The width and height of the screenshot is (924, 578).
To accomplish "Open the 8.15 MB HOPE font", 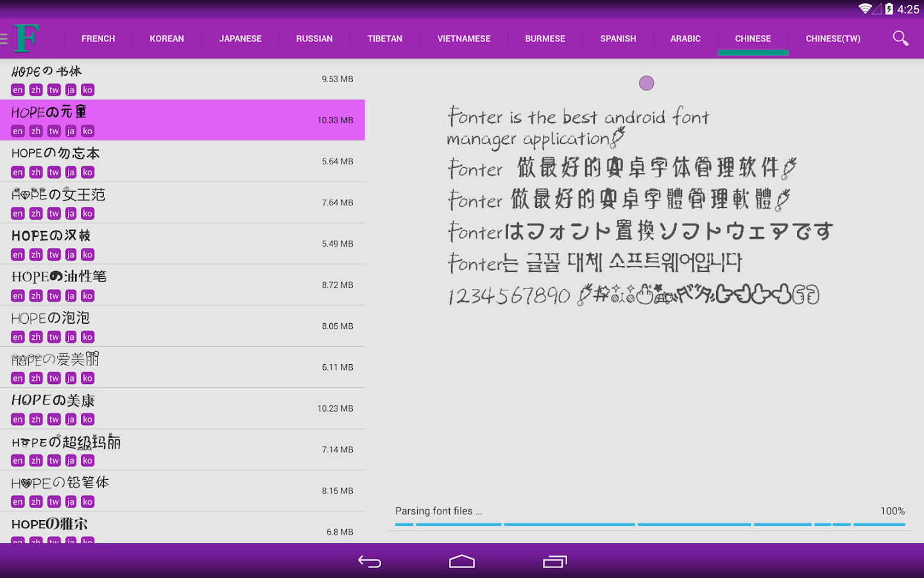I will coord(182,490).
